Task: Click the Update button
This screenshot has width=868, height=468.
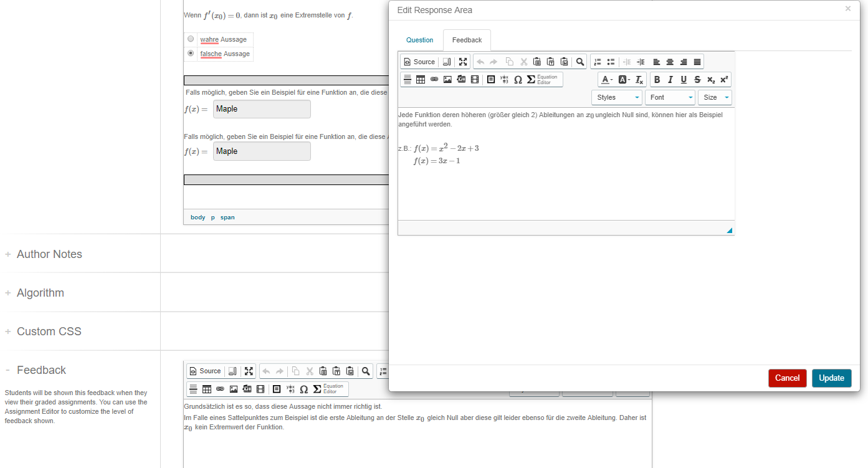Action: pos(831,378)
